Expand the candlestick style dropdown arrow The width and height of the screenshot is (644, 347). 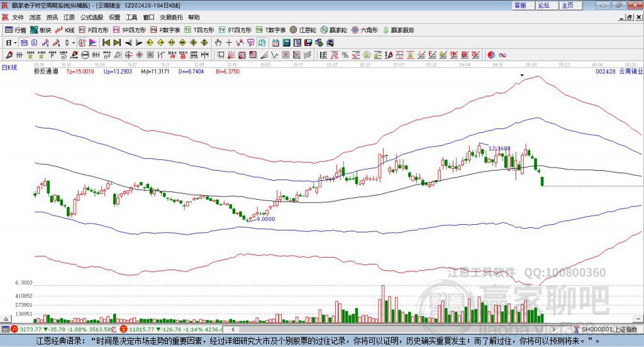(74, 43)
